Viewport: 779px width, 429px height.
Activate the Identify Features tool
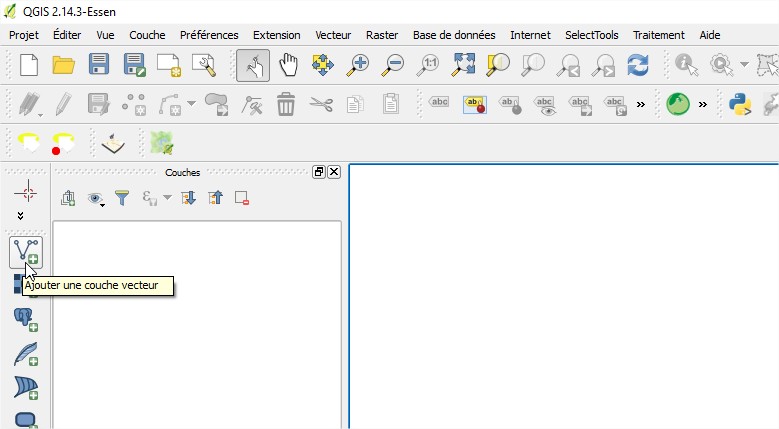687,65
